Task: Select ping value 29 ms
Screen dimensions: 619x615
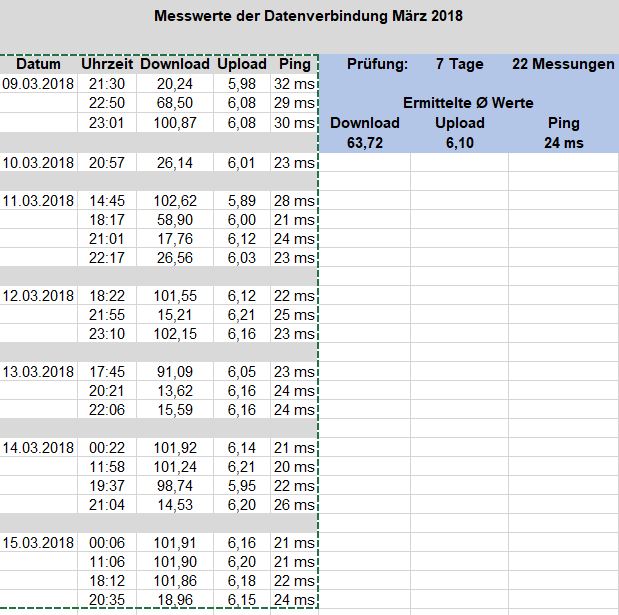Action: pos(294,103)
